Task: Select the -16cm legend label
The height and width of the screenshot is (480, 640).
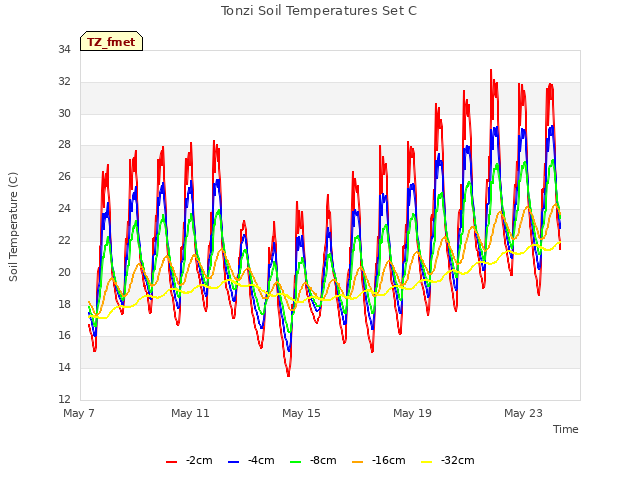Action: 389,461
